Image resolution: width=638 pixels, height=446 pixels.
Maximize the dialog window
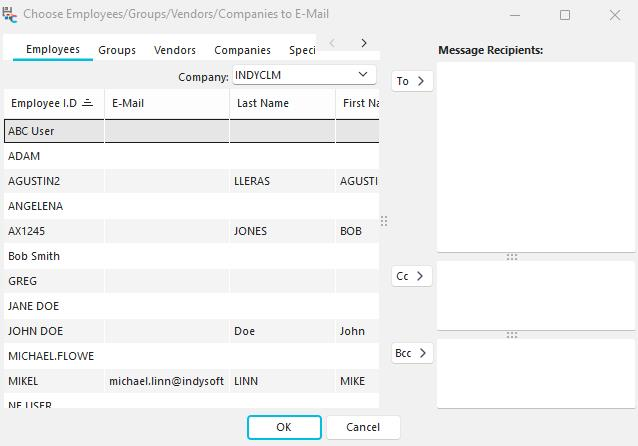[565, 15]
